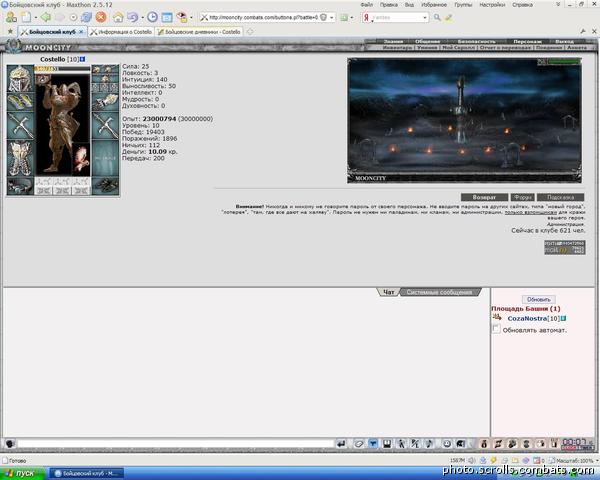Click the body armor equipment slot
Viewport: 600px width, 480px height.
pos(20,158)
